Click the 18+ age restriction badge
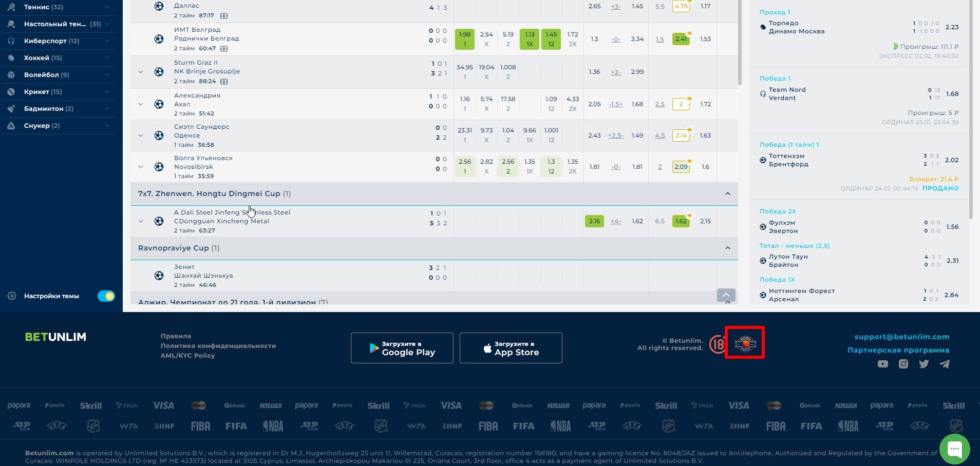Image resolution: width=980 pixels, height=466 pixels. pyautogui.click(x=717, y=344)
